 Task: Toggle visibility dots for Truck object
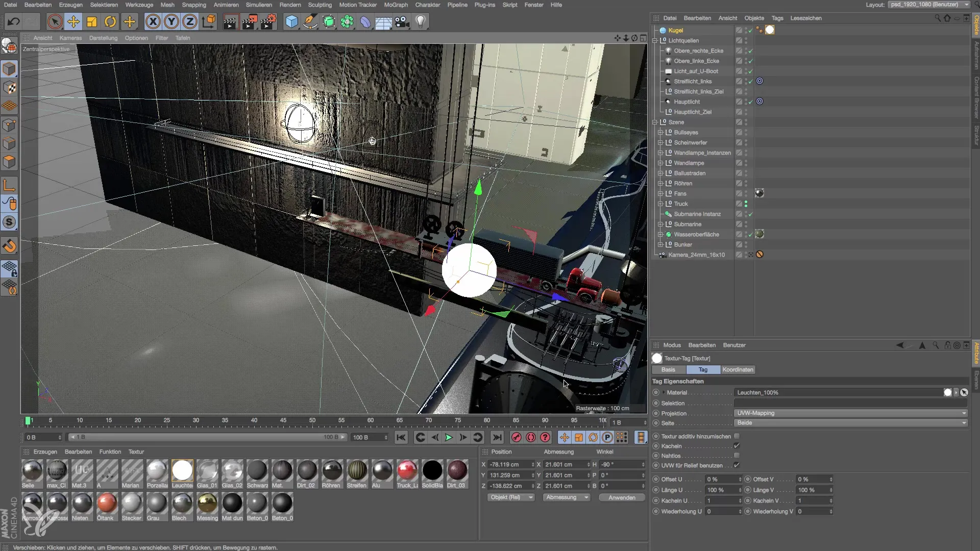point(746,204)
